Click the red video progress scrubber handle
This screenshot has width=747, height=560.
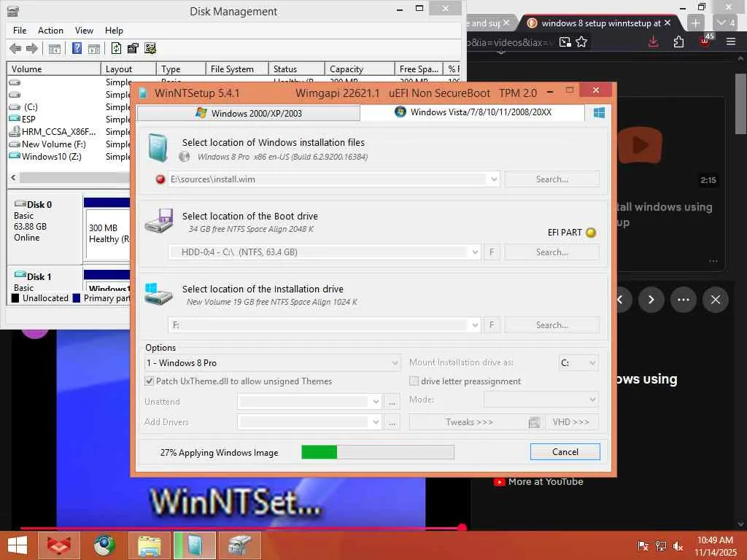click(462, 528)
